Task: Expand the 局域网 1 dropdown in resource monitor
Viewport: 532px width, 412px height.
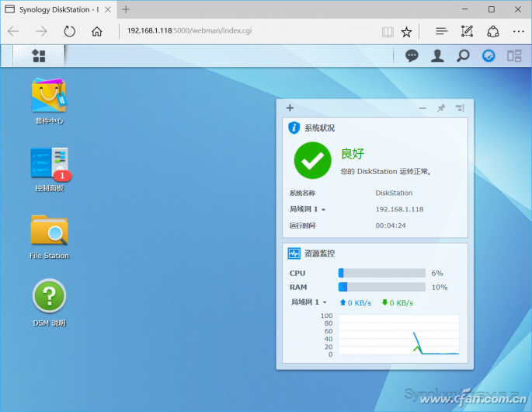Action: [308, 302]
